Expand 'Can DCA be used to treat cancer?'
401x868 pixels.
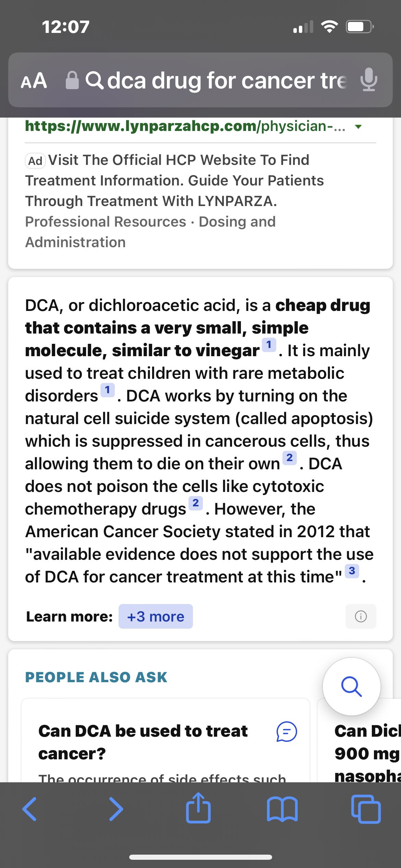[x=143, y=742]
